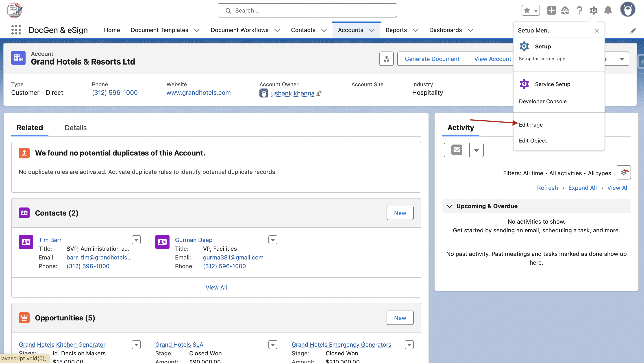Close the Setup Menu panel
The width and height of the screenshot is (644, 363).
[597, 30]
